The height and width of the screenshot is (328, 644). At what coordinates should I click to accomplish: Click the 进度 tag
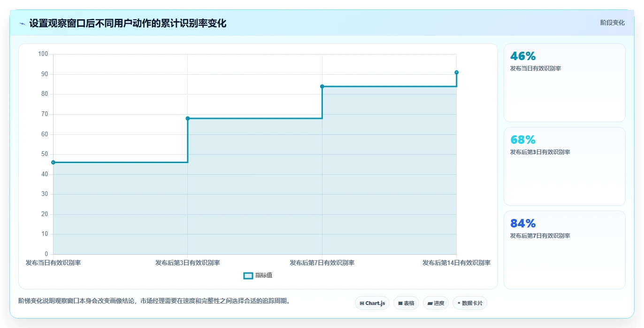436,303
